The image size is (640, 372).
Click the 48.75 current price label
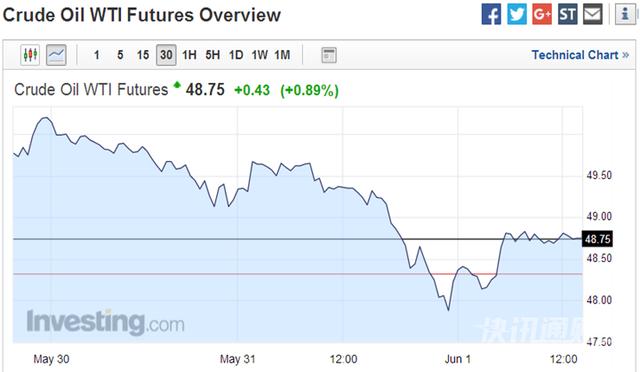tap(598, 239)
